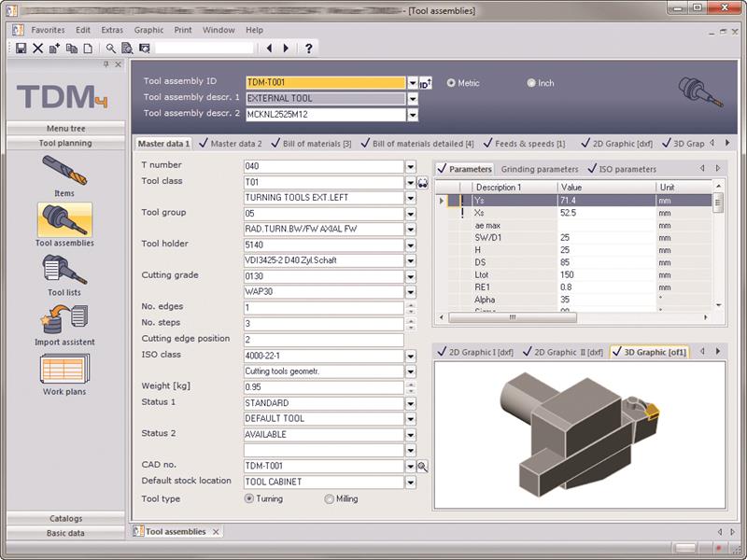Viewport: 747px width, 560px height.
Task: Click the Ys value cell 71.4
Action: pos(606,201)
